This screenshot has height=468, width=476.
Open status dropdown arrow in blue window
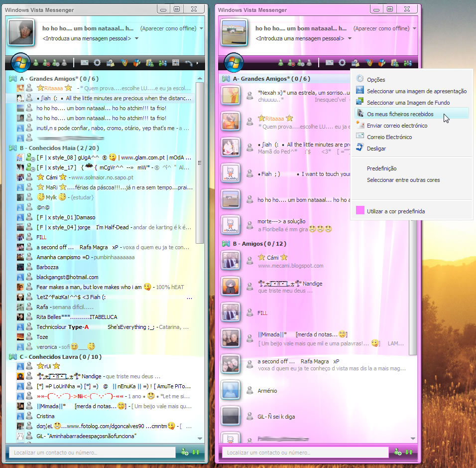201,28
